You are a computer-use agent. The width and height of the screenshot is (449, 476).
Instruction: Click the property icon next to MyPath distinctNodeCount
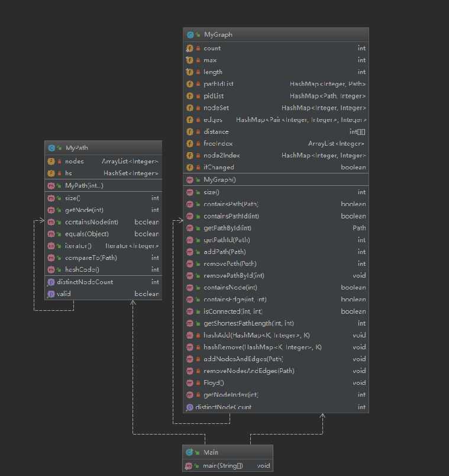pos(51,282)
